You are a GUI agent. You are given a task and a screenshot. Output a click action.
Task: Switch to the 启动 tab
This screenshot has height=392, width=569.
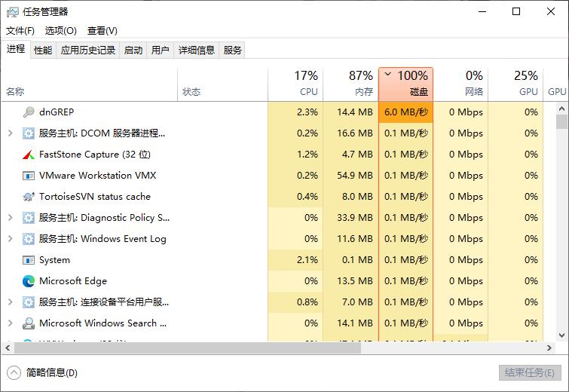(133, 50)
